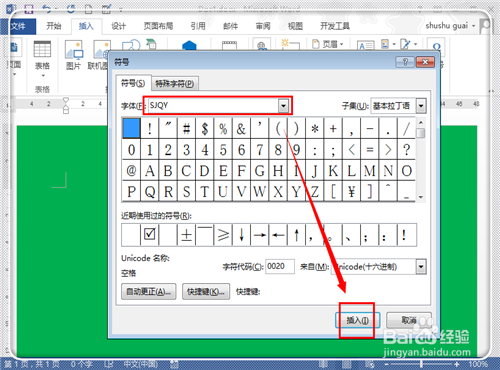Select the hash symbol in grid

(186, 128)
